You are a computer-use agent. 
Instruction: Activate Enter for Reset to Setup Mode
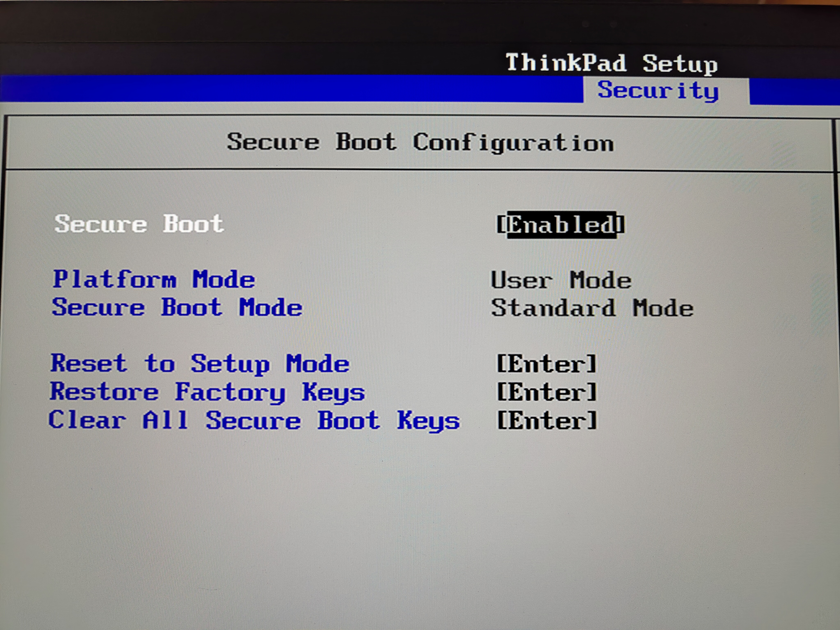coord(547,364)
